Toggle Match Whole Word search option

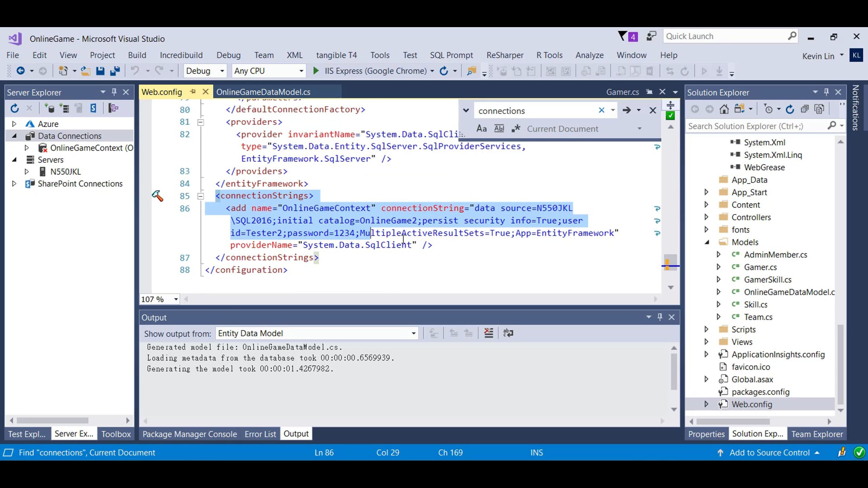tap(499, 128)
